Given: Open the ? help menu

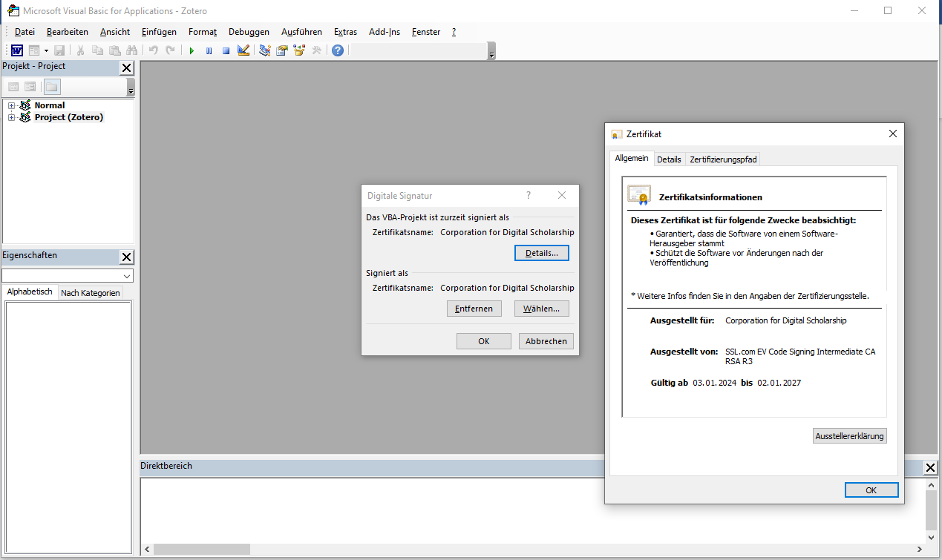Looking at the screenshot, I should 454,32.
